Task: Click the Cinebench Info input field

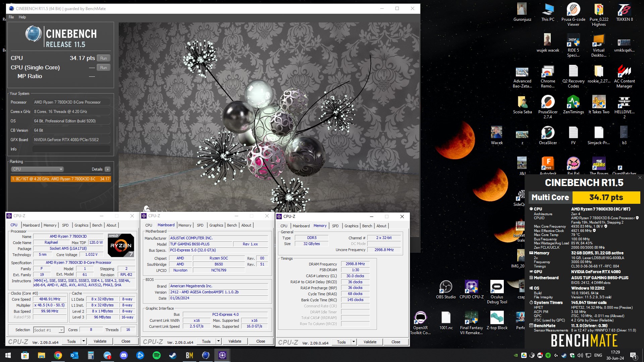Action: click(71, 149)
